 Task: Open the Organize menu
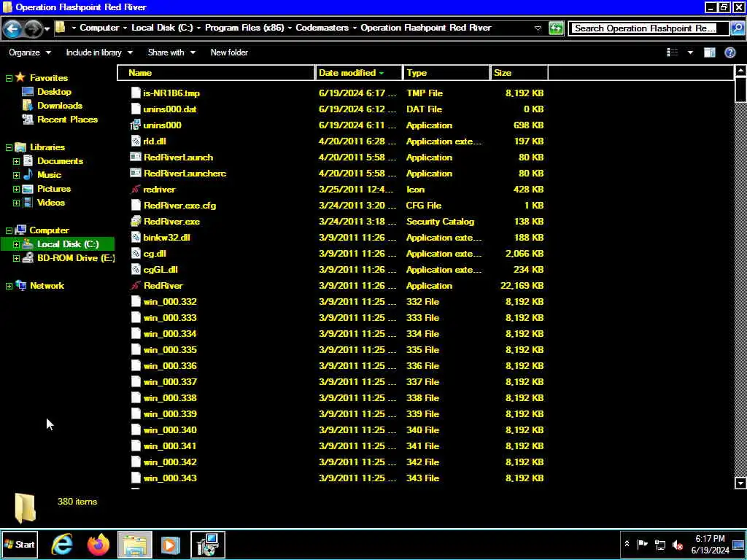pos(29,52)
